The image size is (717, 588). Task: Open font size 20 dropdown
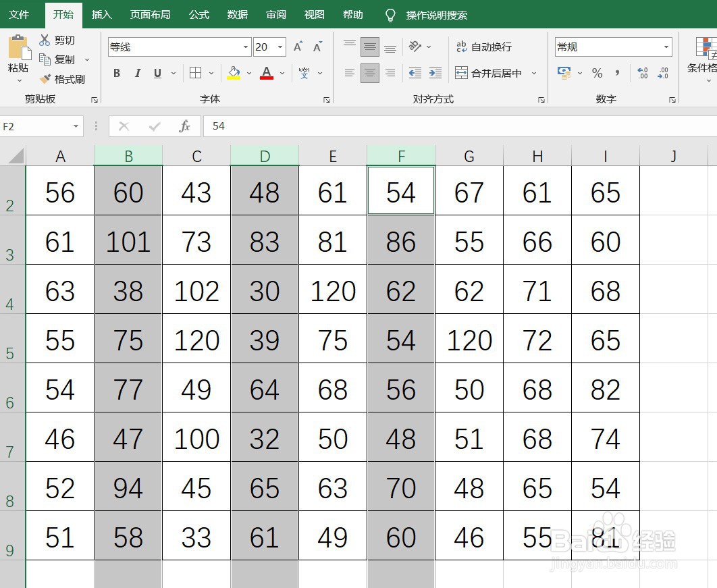(x=280, y=47)
